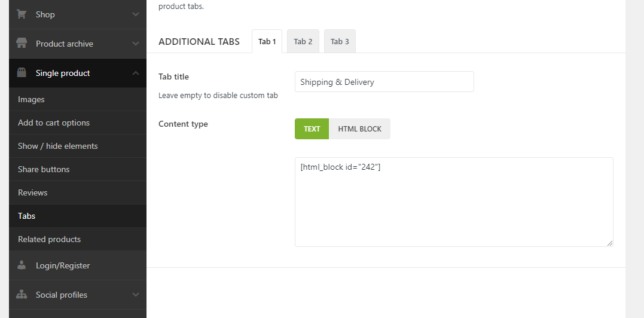This screenshot has height=318, width=644.
Task: Expand the Shop menu chevron
Action: click(136, 14)
